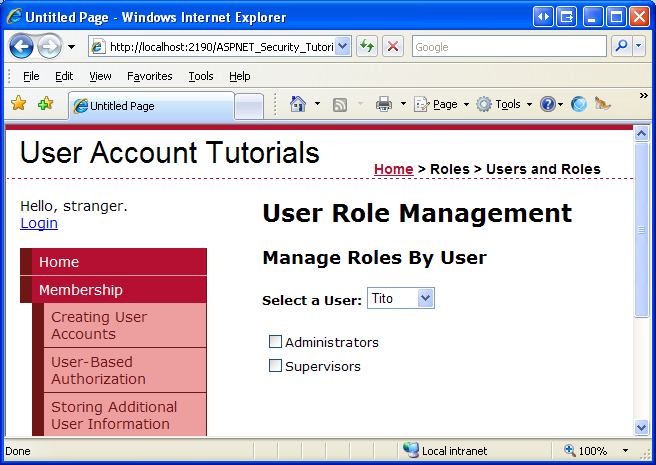The height and width of the screenshot is (465, 656).
Task: Click the Refresh page icon
Action: point(367,47)
